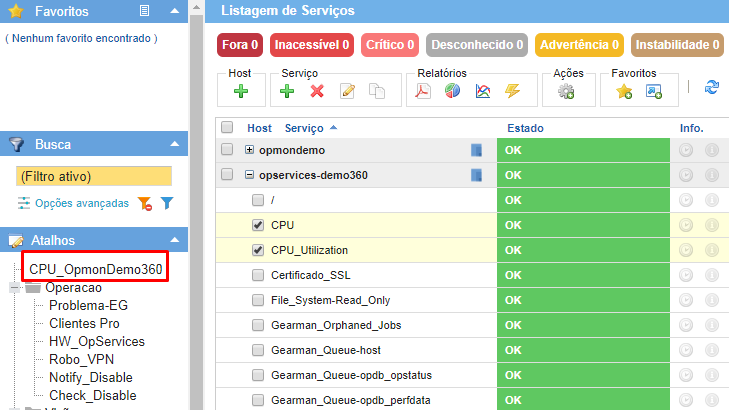The width and height of the screenshot is (729, 410).
Task: Refresh the service list
Action: click(712, 88)
